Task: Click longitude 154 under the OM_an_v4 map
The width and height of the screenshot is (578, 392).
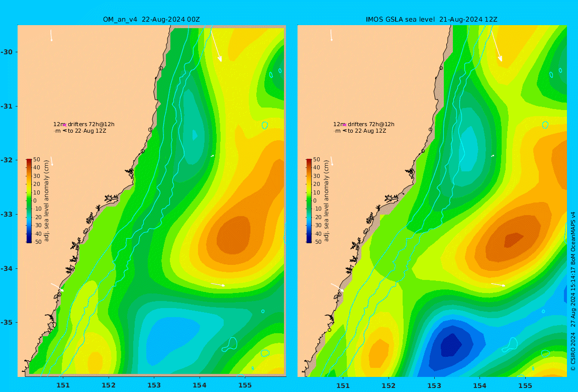Action: tap(200, 385)
